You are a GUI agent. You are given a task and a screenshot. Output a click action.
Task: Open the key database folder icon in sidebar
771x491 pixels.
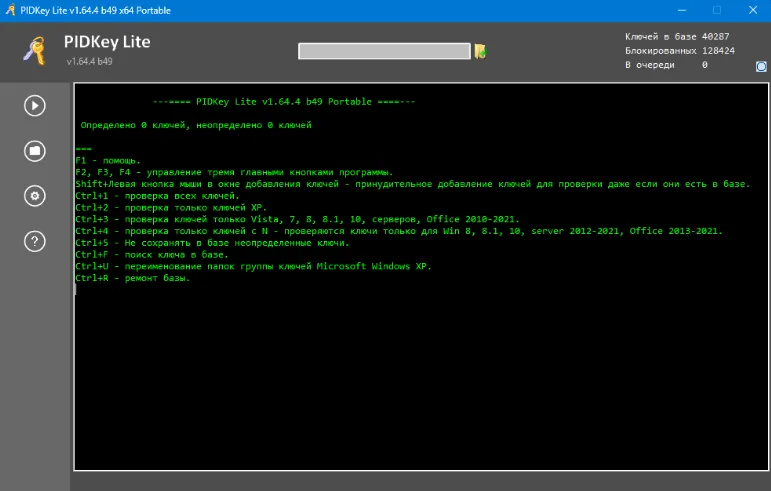(x=35, y=151)
